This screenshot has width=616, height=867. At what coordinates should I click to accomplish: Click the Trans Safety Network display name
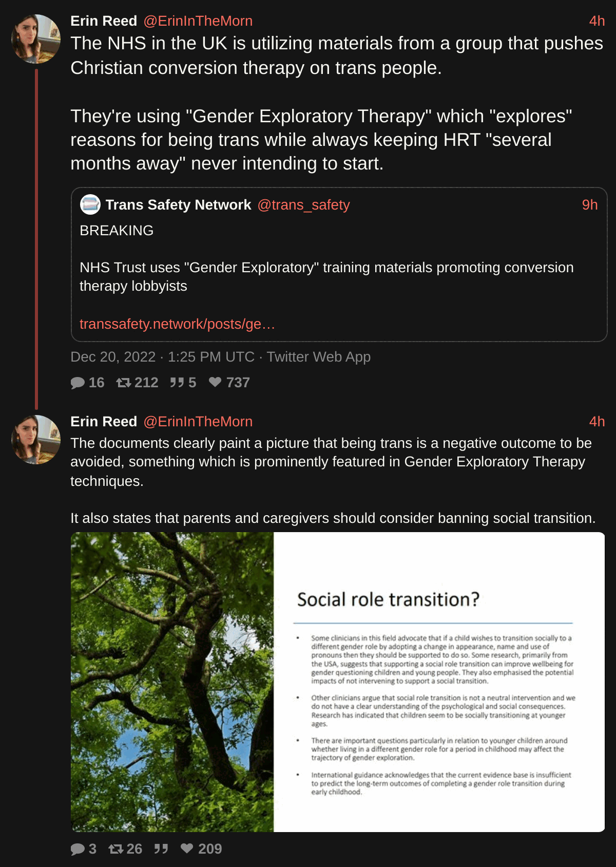(178, 205)
